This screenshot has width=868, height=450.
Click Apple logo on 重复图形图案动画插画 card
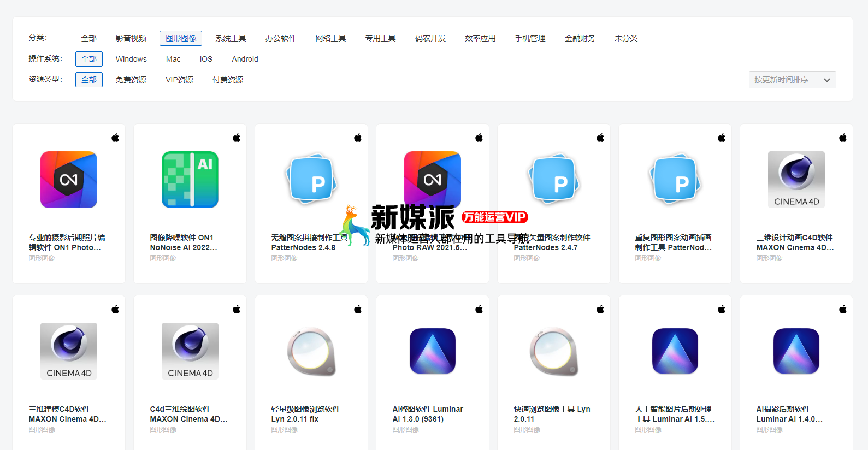tap(722, 138)
